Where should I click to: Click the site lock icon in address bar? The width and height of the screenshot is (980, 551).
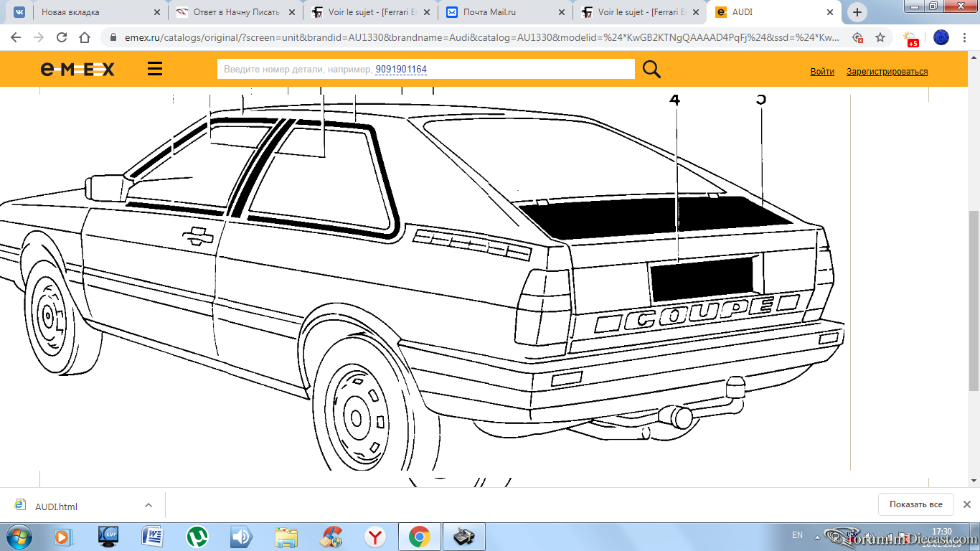click(x=113, y=37)
